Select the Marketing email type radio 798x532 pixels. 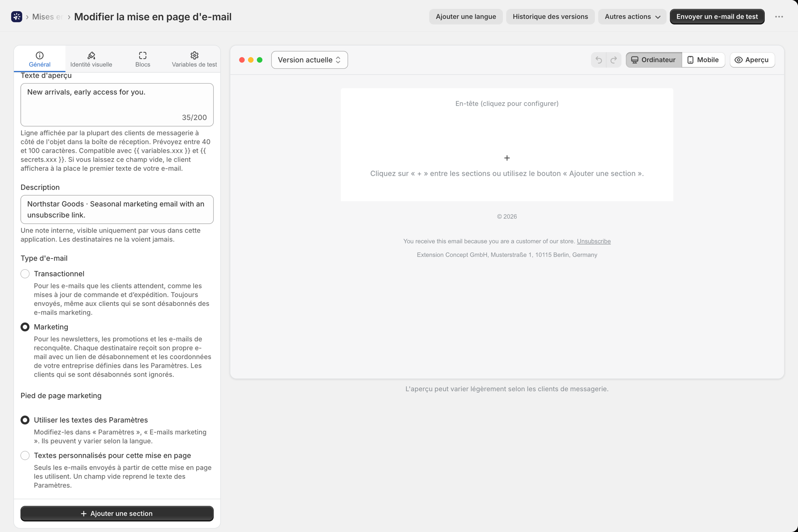click(25, 327)
